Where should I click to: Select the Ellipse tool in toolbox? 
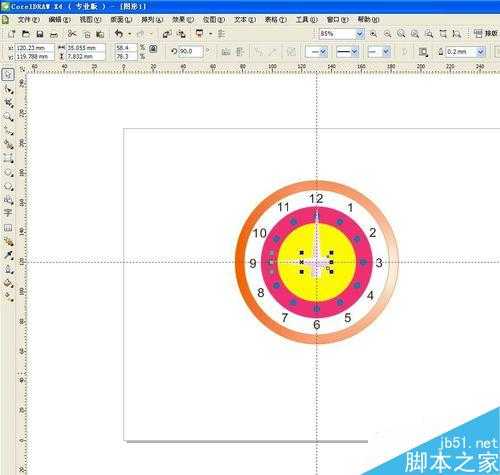[8, 172]
